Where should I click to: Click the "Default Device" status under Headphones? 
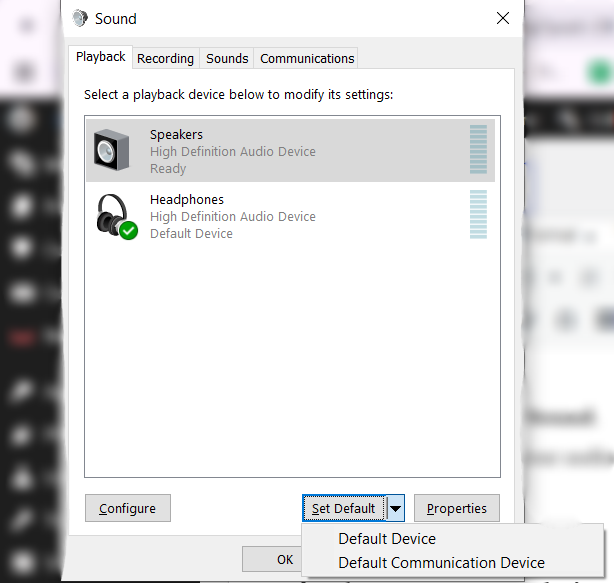tap(191, 234)
